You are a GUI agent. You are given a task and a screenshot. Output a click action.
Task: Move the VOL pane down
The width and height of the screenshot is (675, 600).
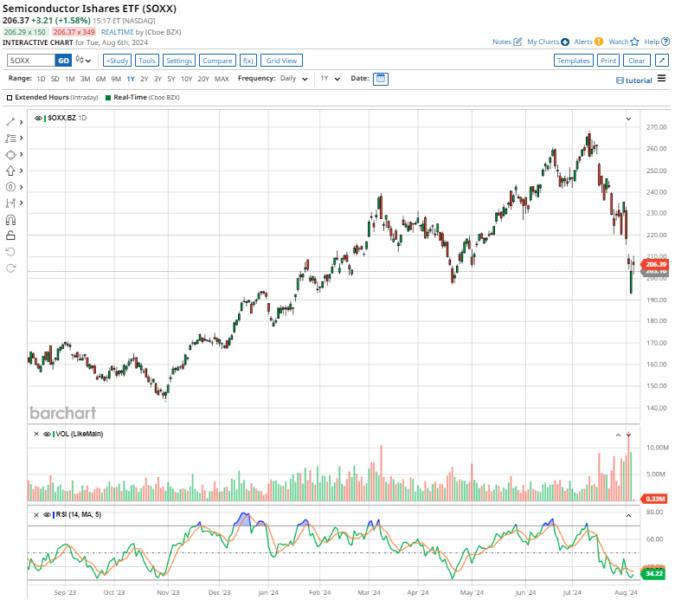(629, 435)
